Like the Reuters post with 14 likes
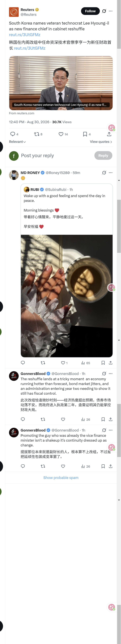The image size is (121, 644). pyautogui.click(x=63, y=134)
